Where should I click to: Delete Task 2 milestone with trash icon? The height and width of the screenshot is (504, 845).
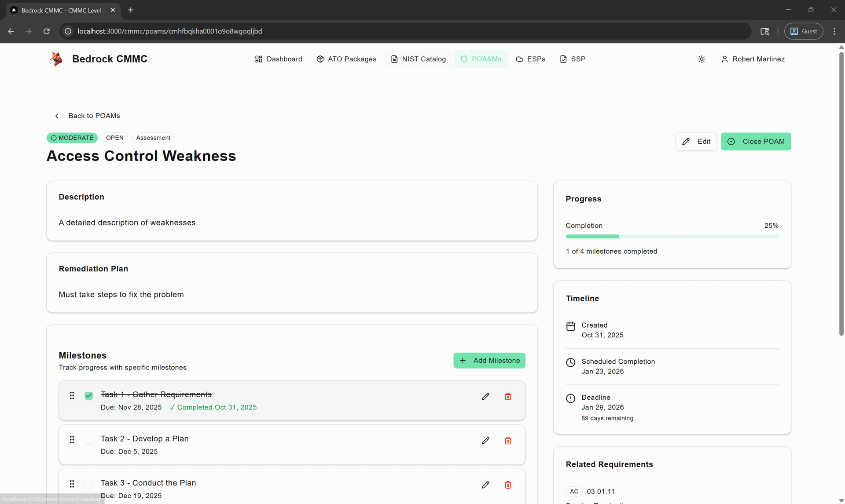pos(507,441)
